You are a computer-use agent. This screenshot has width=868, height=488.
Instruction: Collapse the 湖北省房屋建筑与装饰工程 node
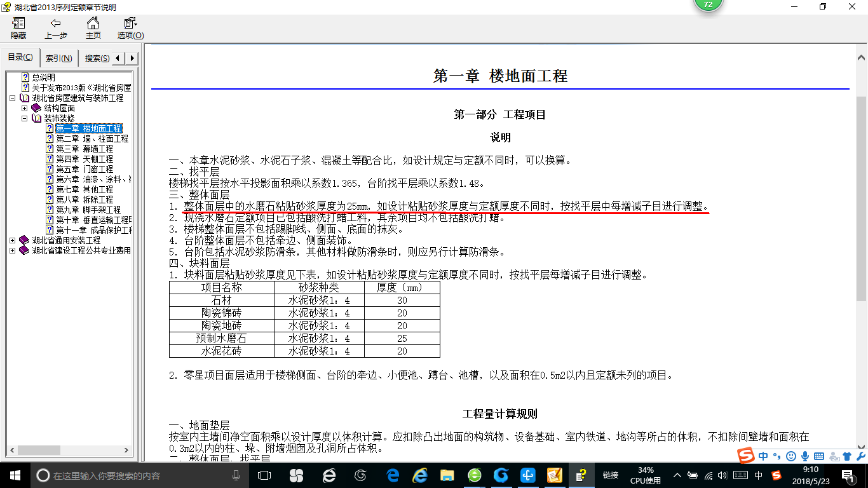[x=13, y=98]
